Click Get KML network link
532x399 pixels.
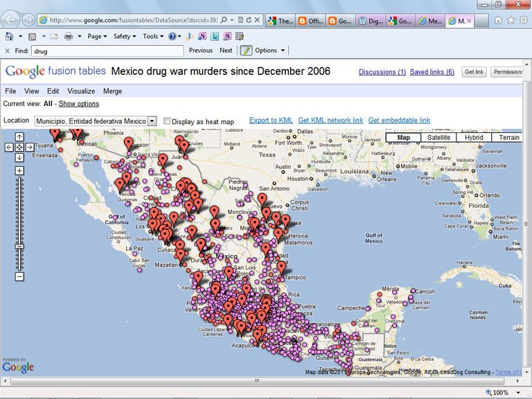330,120
